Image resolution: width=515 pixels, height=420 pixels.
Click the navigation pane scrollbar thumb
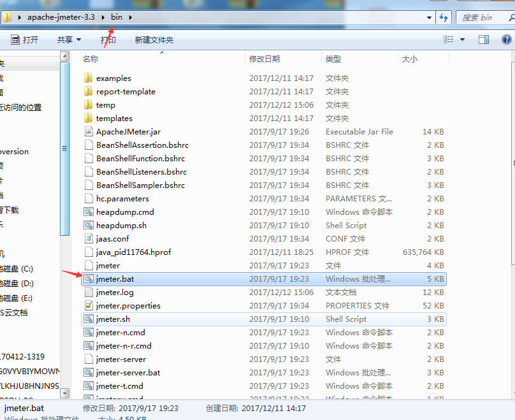click(x=65, y=148)
